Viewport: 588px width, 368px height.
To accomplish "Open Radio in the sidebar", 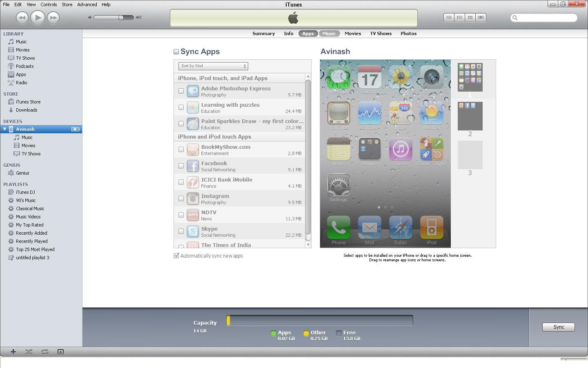I will 21,83.
